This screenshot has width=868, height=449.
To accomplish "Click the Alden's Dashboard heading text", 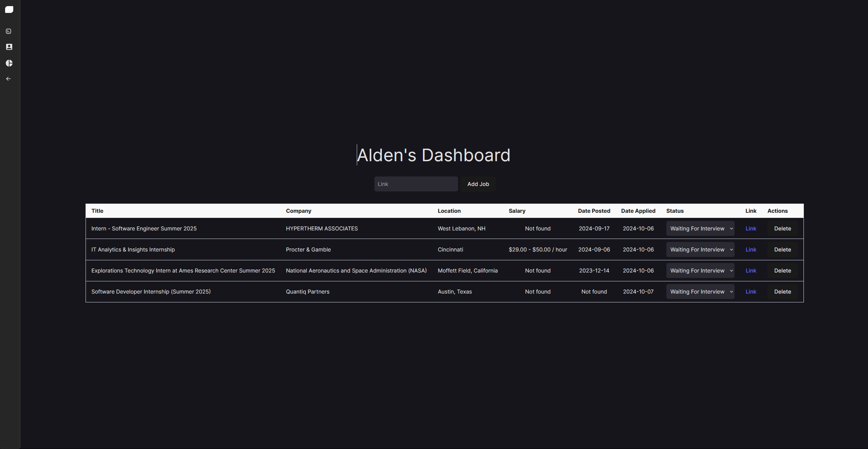I will click(x=433, y=155).
